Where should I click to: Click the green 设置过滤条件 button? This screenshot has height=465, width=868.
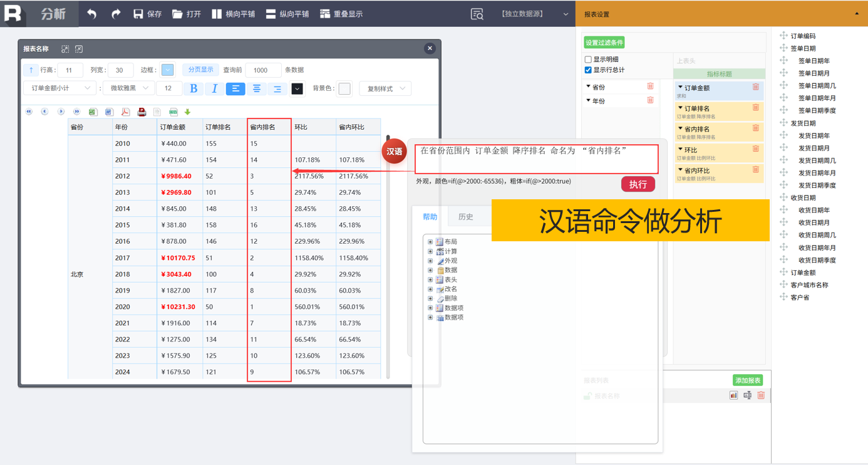pyautogui.click(x=604, y=43)
